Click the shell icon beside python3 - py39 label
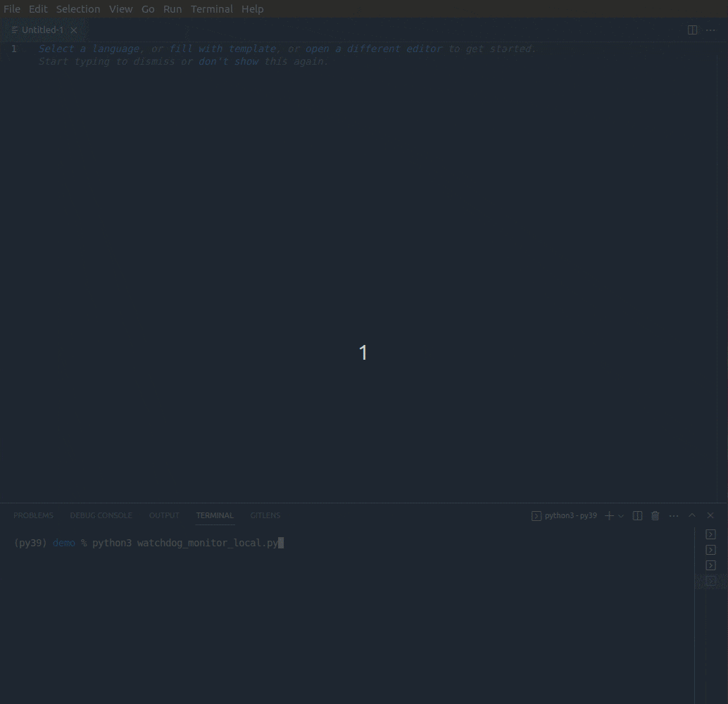Viewport: 728px width, 704px height. [536, 515]
